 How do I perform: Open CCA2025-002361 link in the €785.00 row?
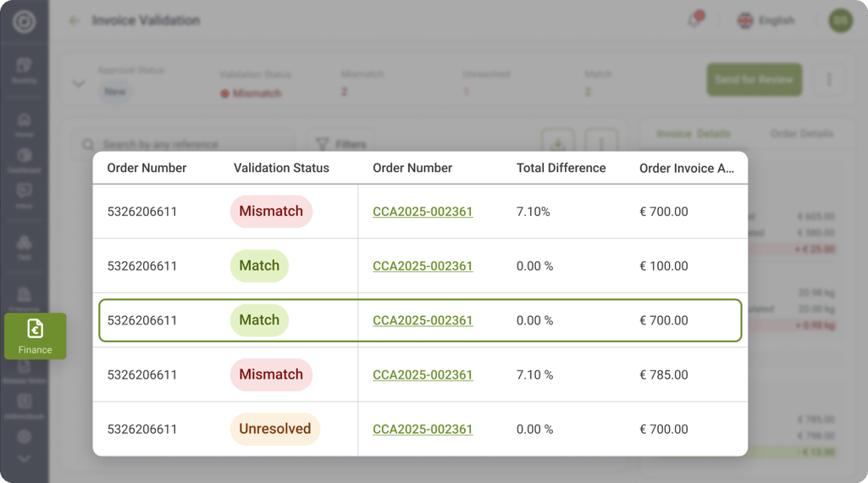coord(423,375)
